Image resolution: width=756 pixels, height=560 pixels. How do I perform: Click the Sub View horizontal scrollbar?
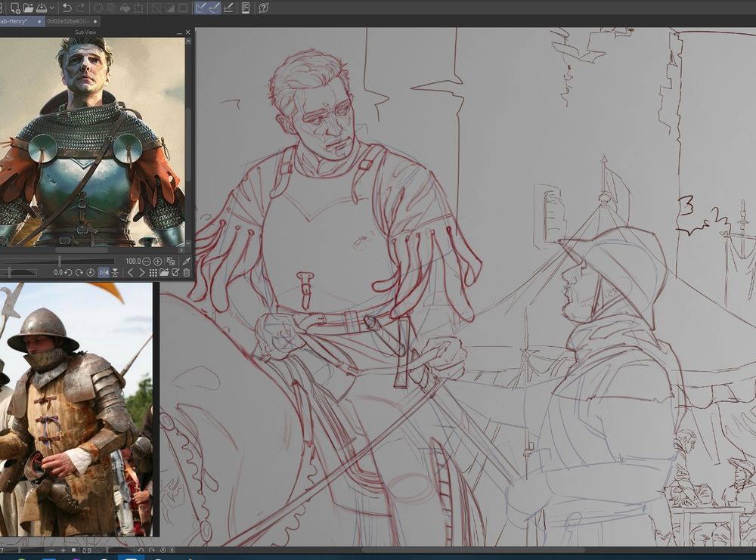click(x=82, y=250)
